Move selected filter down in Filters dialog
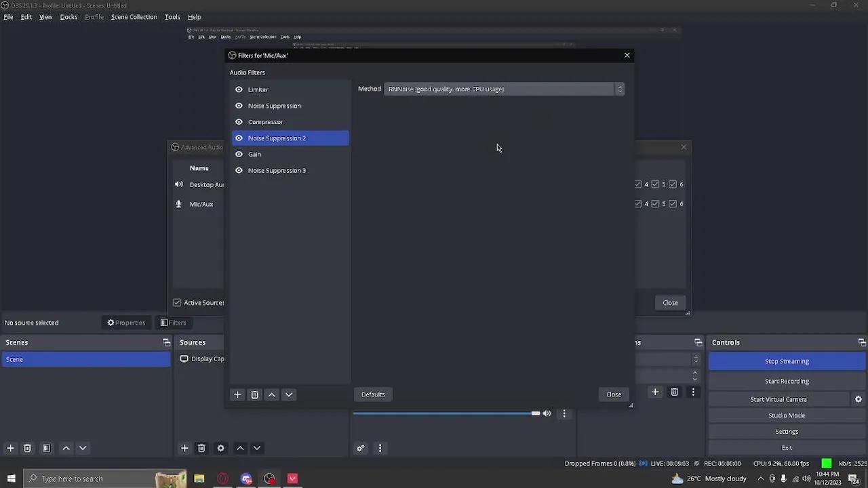 pos(289,394)
